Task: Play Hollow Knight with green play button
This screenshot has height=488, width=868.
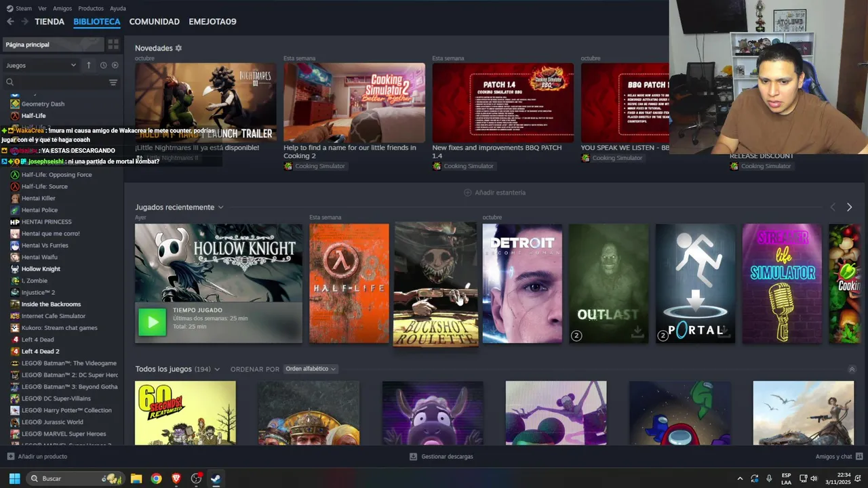Action: pos(152,322)
